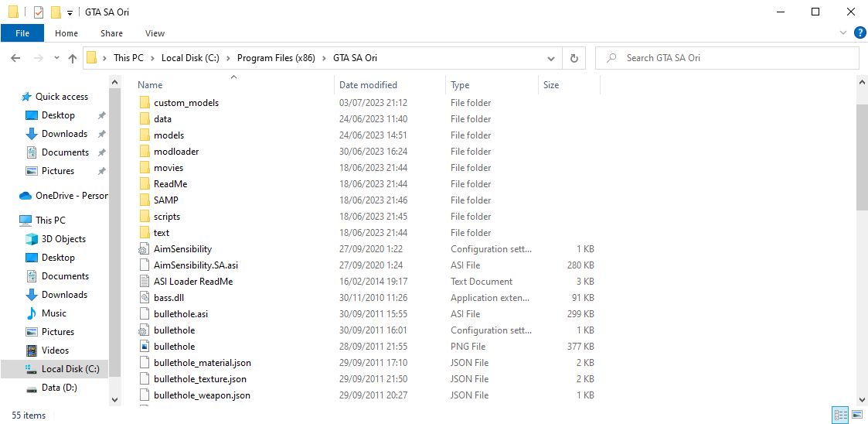
Task: Click the 3D Objects icon
Action: (x=32, y=239)
